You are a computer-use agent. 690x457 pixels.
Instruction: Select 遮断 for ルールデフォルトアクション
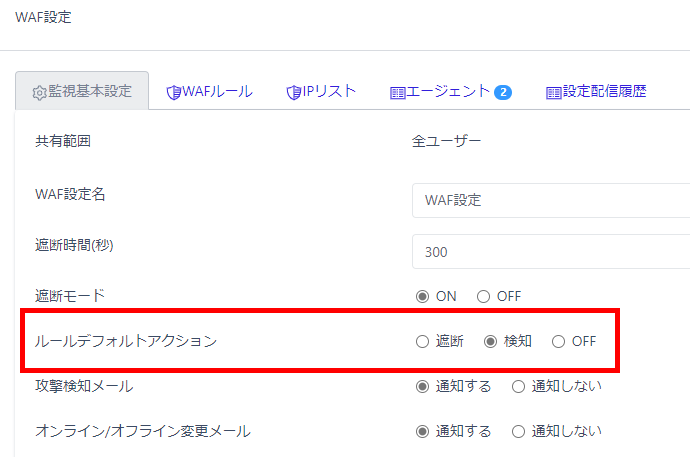pyautogui.click(x=422, y=341)
